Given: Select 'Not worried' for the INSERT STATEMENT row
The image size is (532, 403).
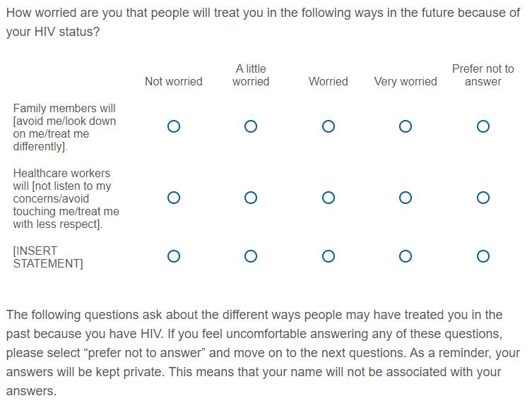Looking at the screenshot, I should click(x=174, y=256).
